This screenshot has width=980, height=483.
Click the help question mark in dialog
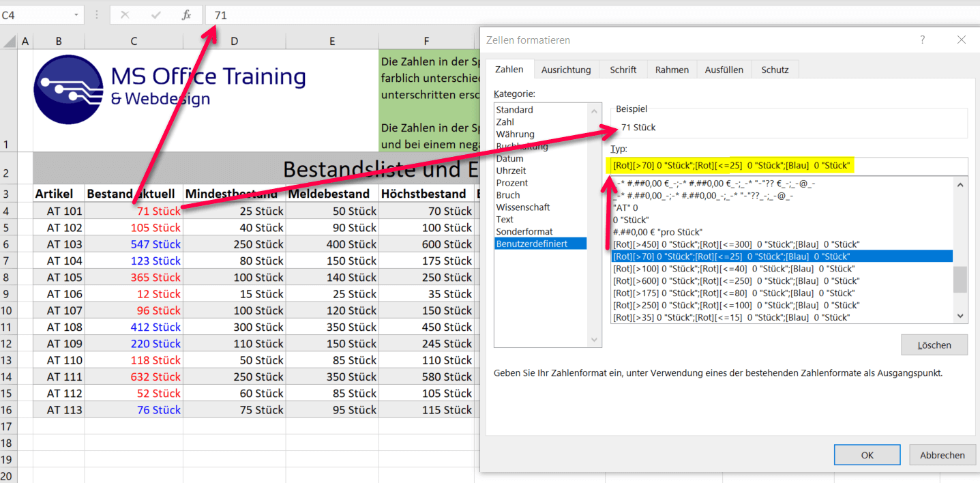click(x=923, y=40)
